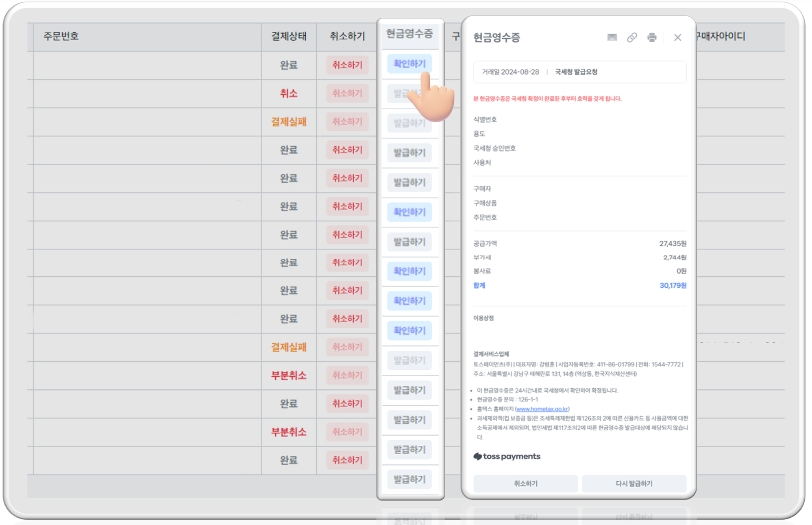The height and width of the screenshot is (525, 812).
Task: Click the red 취소 status cell
Action: 289,93
